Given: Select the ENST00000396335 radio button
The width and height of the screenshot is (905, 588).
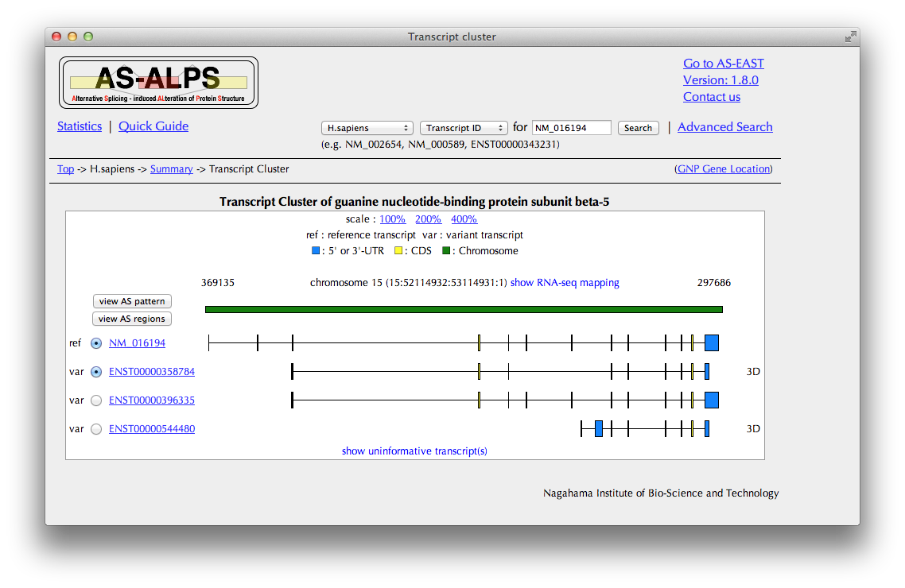Looking at the screenshot, I should [96, 400].
